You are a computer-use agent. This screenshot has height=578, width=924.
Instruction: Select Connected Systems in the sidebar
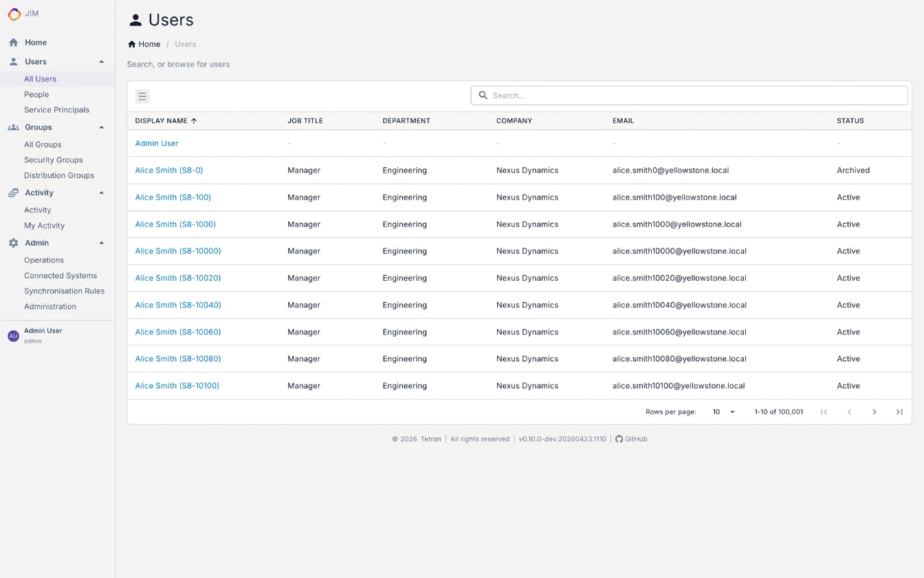60,276
